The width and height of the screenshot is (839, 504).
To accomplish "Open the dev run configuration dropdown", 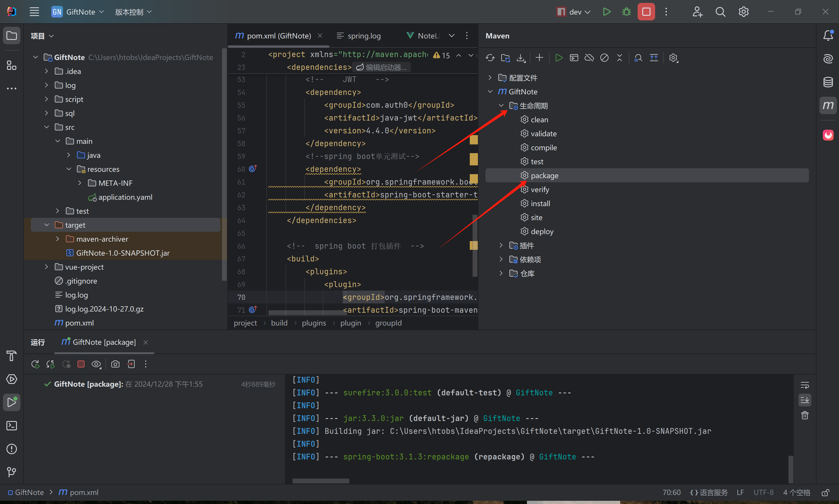I will [574, 12].
